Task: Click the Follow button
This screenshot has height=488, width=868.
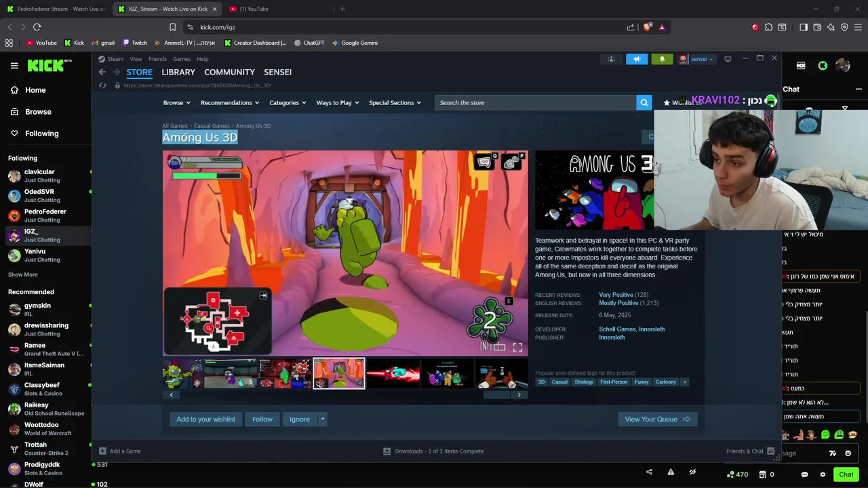Action: point(262,419)
